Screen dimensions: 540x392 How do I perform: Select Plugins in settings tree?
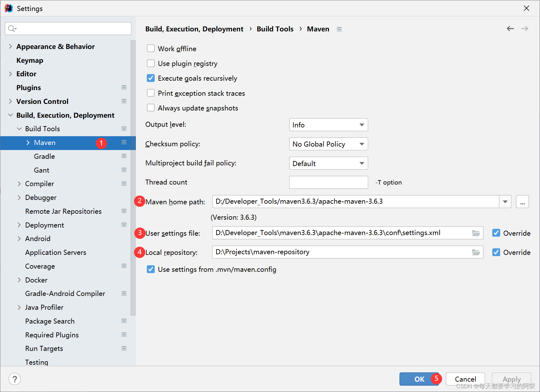coord(29,88)
